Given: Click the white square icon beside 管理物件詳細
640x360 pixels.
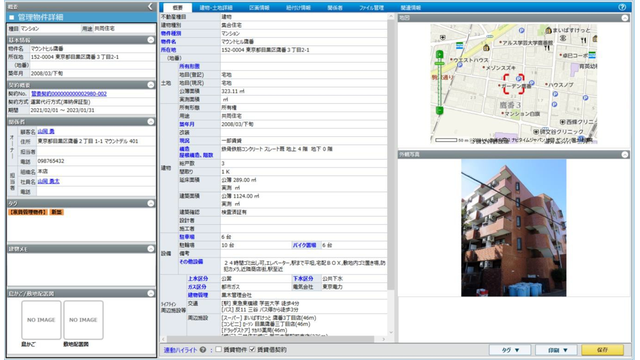Looking at the screenshot, I should pyautogui.click(x=11, y=17).
